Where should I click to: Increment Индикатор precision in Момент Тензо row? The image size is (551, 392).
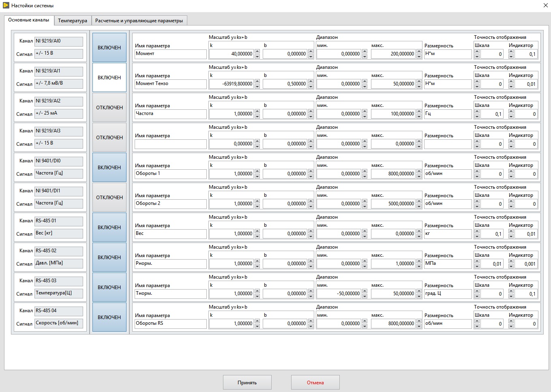[x=511, y=81]
